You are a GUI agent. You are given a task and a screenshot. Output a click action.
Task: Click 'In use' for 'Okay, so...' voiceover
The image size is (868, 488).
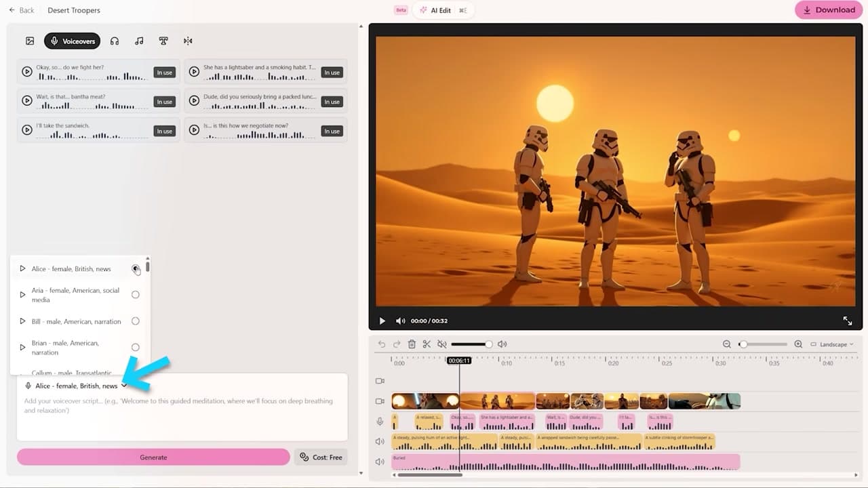tap(165, 73)
